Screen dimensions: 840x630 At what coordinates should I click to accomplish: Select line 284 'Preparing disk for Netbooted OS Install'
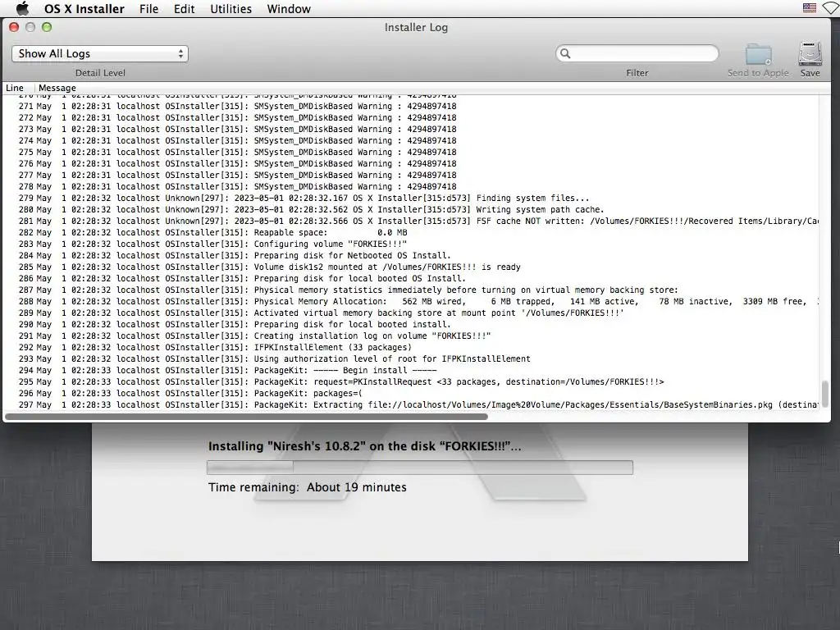412,256
